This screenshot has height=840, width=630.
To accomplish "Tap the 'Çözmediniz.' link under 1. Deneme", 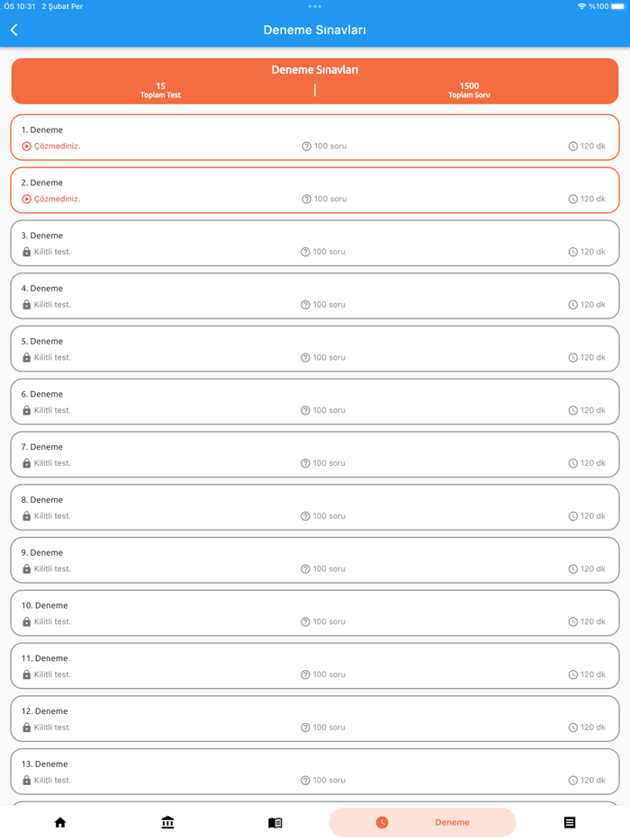I will click(x=57, y=146).
